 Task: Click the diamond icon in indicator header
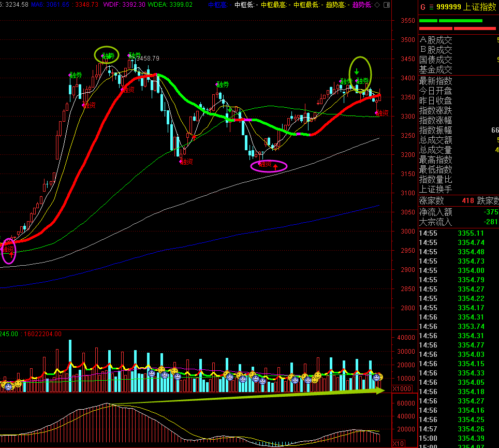pyautogui.click(x=377, y=5)
